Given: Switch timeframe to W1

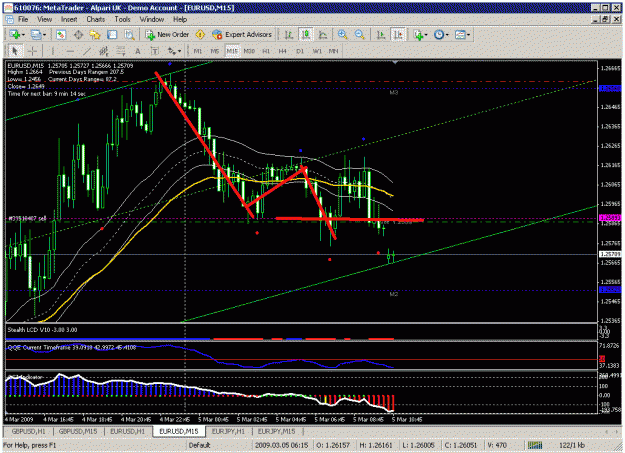Looking at the screenshot, I should tap(317, 51).
